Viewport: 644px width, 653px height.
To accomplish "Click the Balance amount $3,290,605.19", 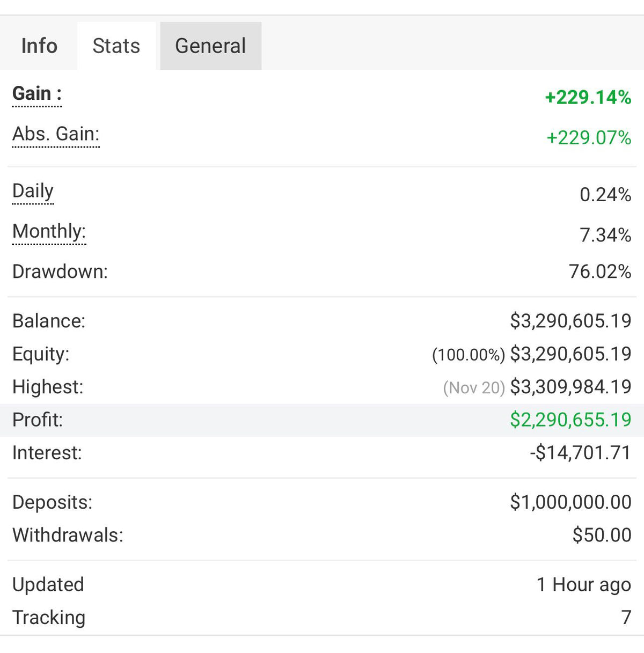I will tap(570, 320).
